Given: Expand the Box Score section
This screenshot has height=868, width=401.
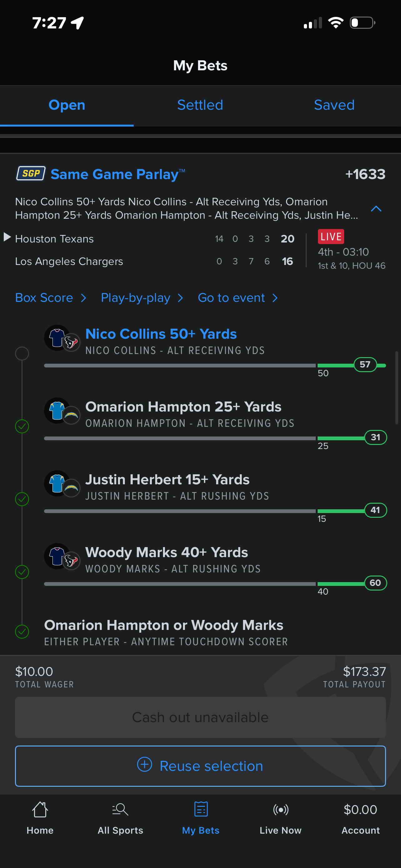Looking at the screenshot, I should [51, 298].
